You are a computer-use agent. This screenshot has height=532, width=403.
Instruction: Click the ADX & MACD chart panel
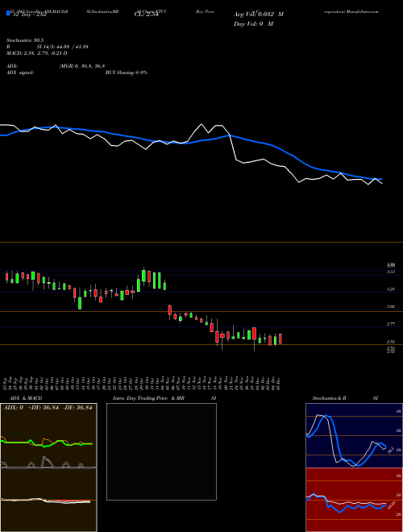(x=48, y=468)
